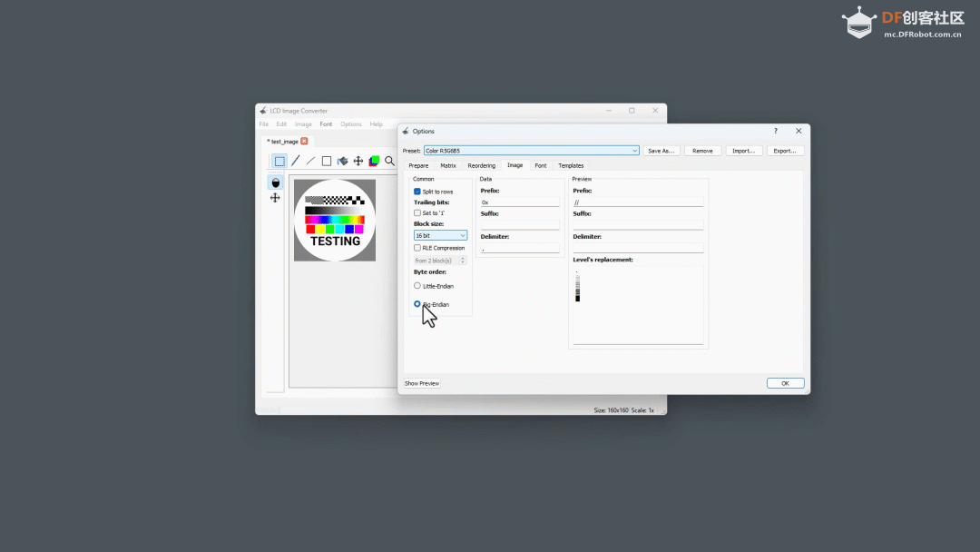980x552 pixels.
Task: Switch to the Templates tab
Action: (x=571, y=165)
